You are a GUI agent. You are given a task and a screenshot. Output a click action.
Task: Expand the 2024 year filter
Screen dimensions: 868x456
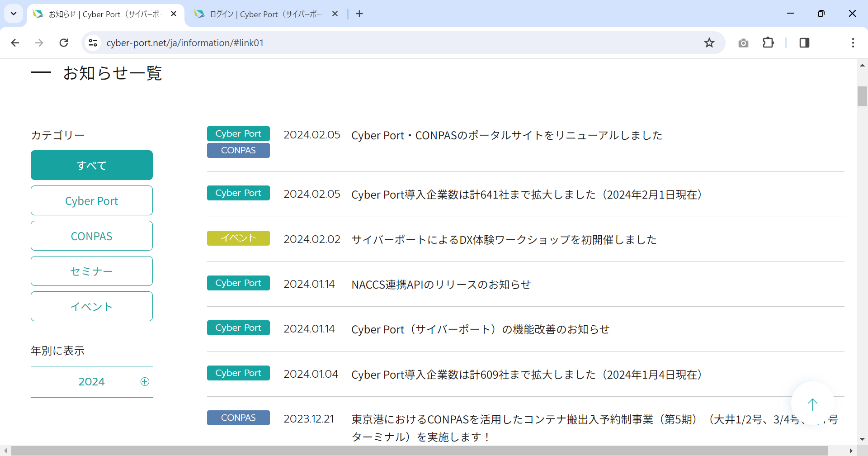[x=145, y=381]
